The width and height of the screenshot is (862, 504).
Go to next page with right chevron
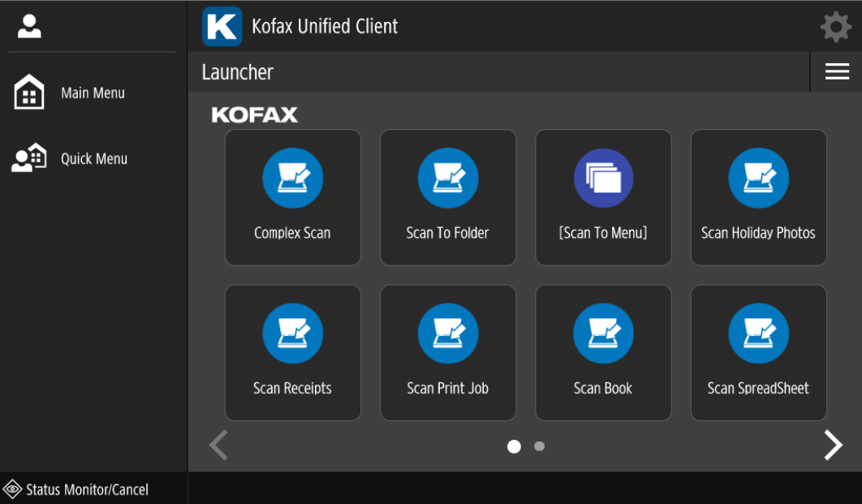tap(833, 445)
